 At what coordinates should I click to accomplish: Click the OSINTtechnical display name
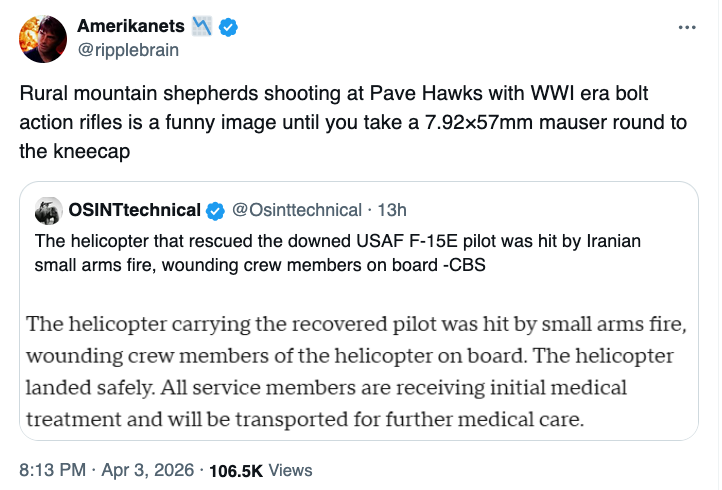tap(134, 210)
